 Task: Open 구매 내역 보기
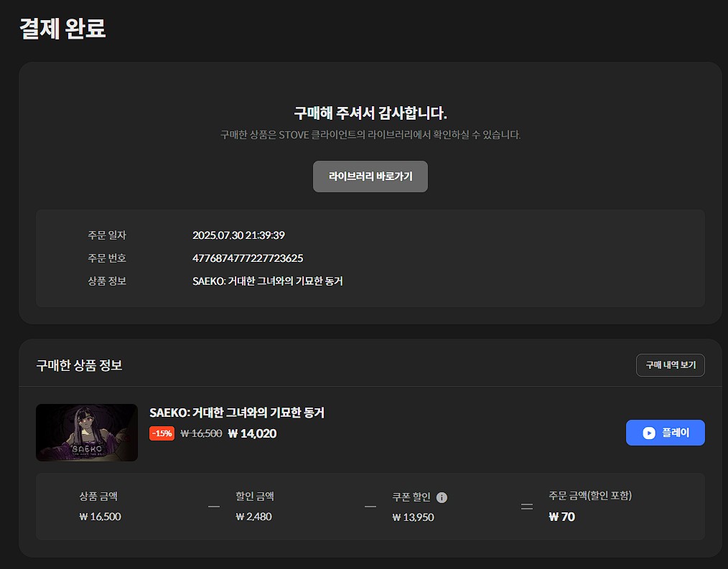coord(670,365)
